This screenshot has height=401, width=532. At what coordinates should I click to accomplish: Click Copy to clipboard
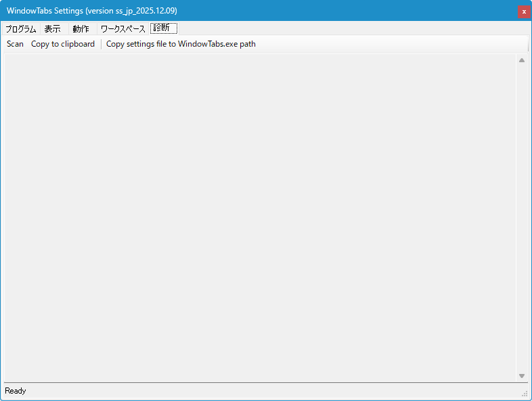tap(63, 44)
